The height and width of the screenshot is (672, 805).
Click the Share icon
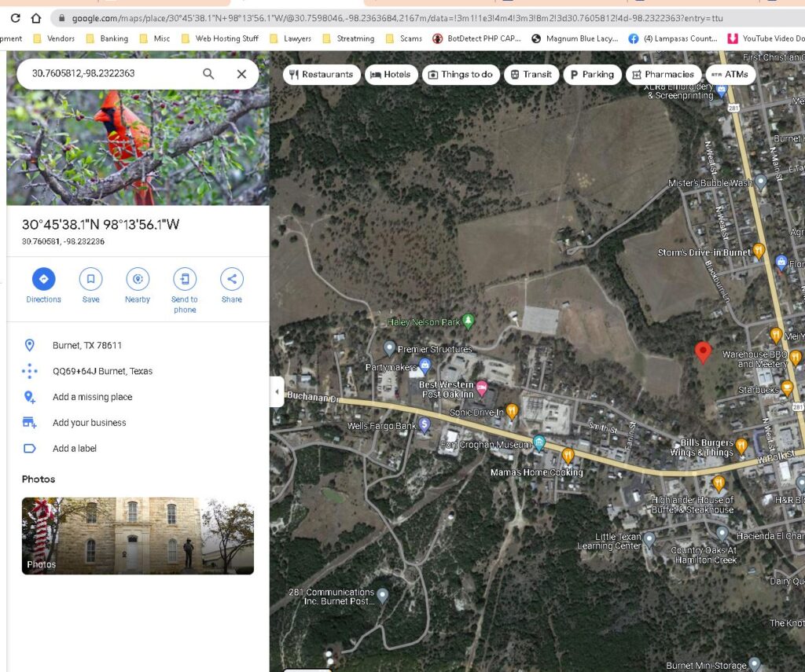232,279
